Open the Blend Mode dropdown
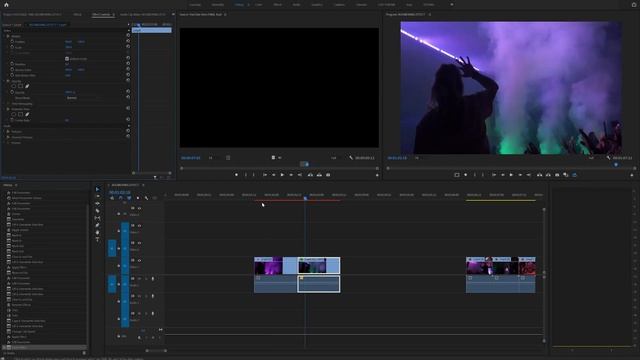640x360 pixels. tap(82, 98)
